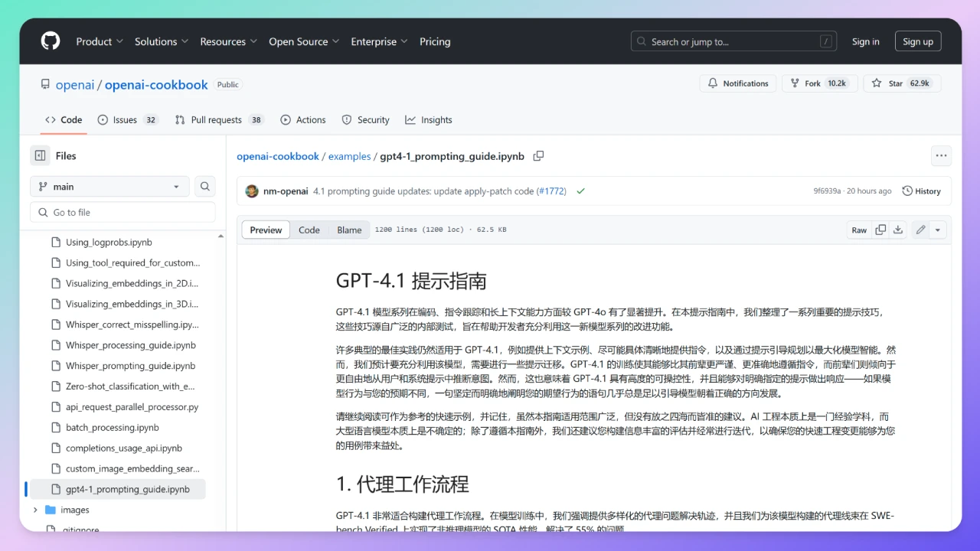Open the Security tab
This screenshot has width=980, height=551.
(x=365, y=120)
